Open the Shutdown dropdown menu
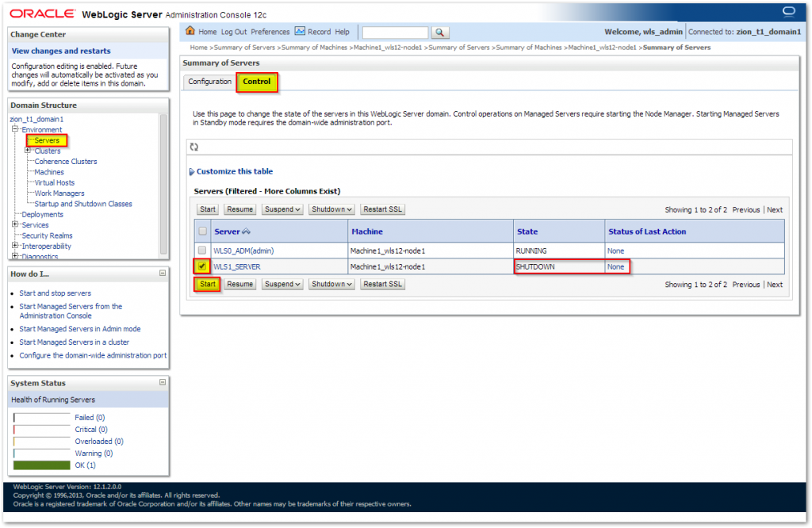The height and width of the screenshot is (528, 812). click(331, 209)
